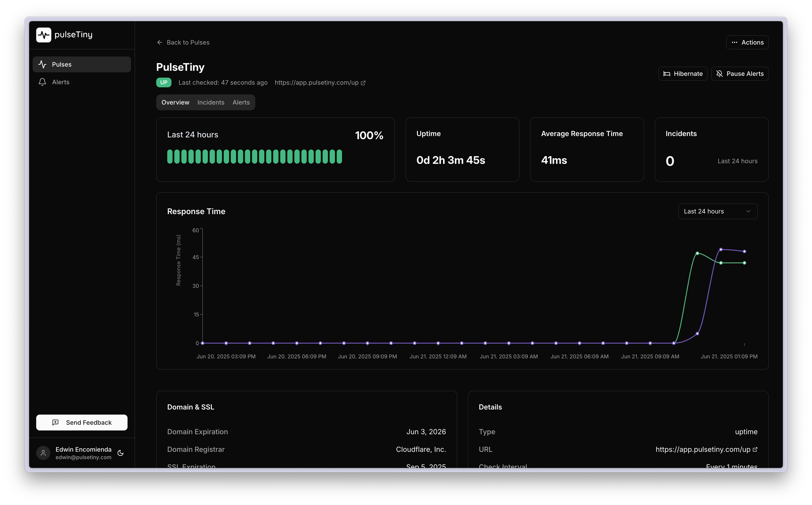Click external link icon next to header URL
This screenshot has width=812, height=505.
[363, 83]
